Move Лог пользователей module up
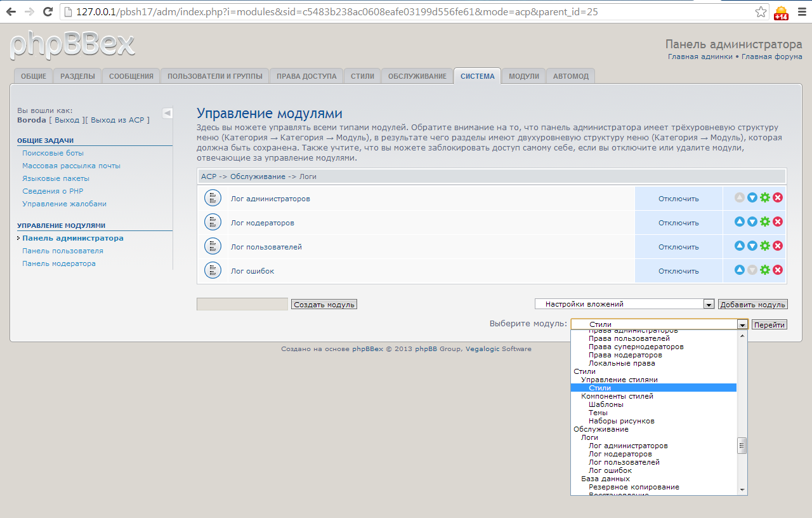The width and height of the screenshot is (812, 518). click(x=740, y=246)
